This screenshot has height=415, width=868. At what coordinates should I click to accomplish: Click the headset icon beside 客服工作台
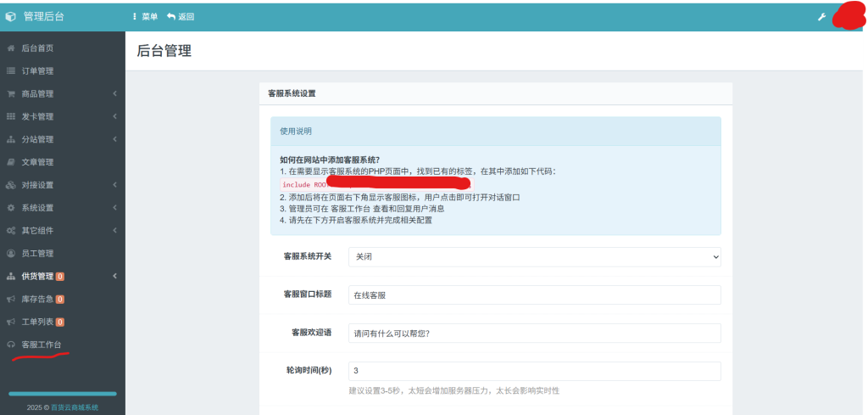click(11, 345)
